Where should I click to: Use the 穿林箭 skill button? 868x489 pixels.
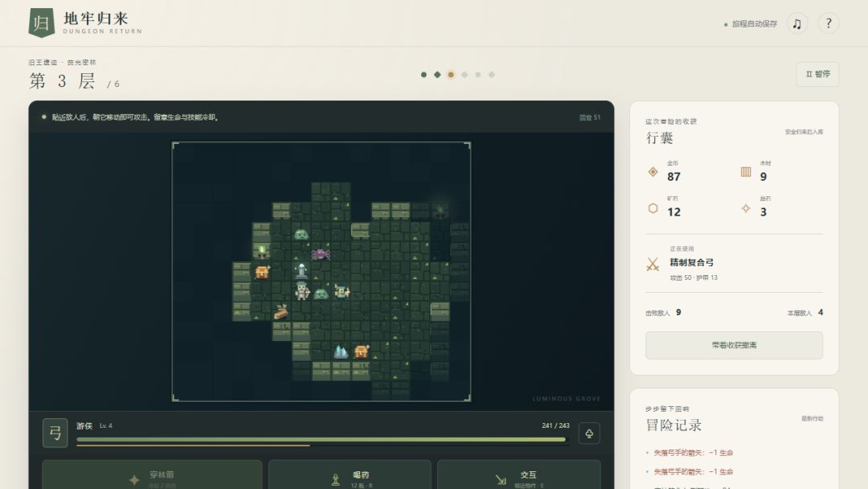click(152, 476)
